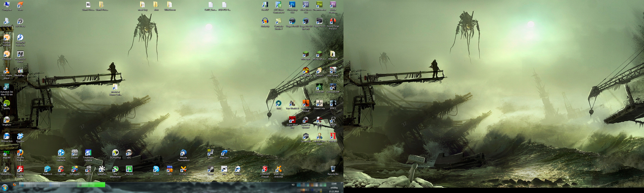Open Camtasia Studio 7 shortcut
The width and height of the screenshot is (644, 193).
click(x=279, y=24)
